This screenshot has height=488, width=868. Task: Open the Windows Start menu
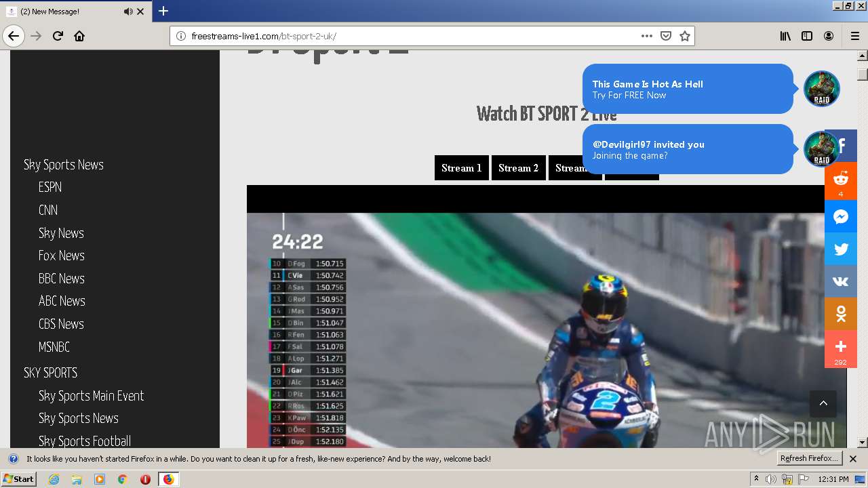[x=18, y=479]
